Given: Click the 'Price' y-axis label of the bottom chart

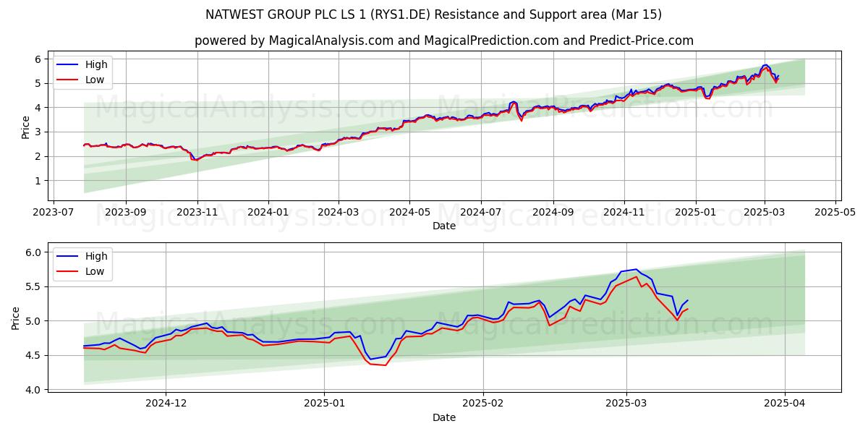Looking at the screenshot, I should [16, 319].
